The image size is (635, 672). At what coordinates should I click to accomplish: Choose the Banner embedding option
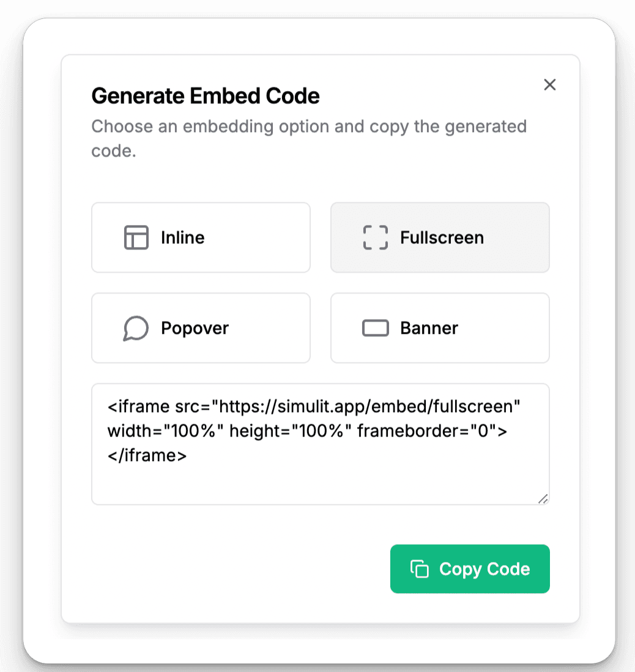click(440, 328)
